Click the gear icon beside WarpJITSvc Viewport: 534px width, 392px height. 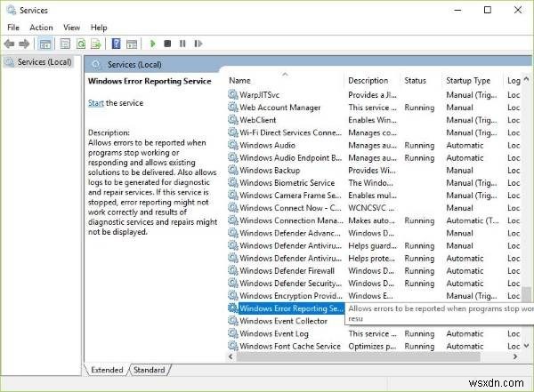tap(233, 94)
